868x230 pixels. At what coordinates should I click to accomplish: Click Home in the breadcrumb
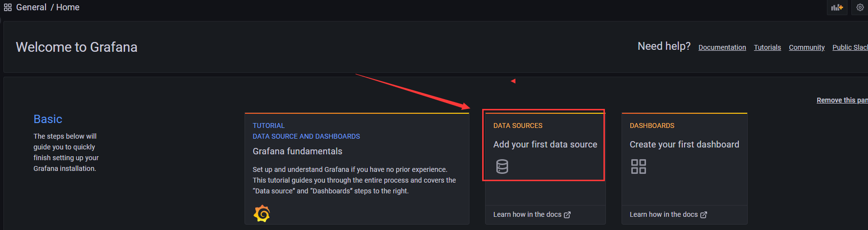coord(68,7)
